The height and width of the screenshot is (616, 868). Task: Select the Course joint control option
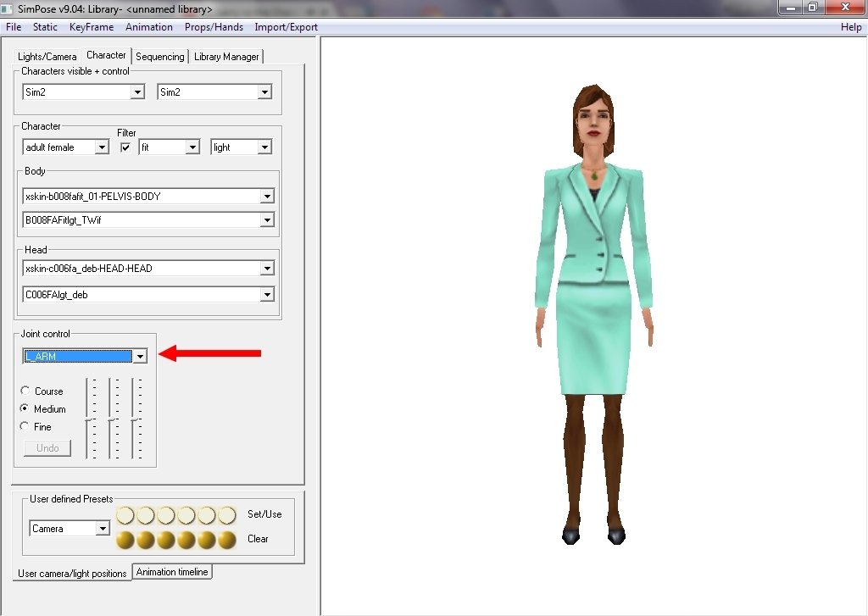pyautogui.click(x=25, y=391)
